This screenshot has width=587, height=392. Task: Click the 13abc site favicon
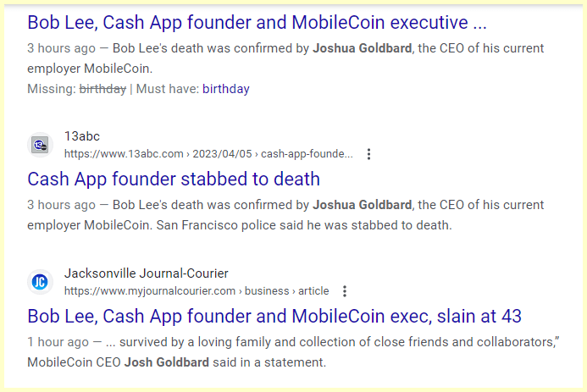(40, 145)
